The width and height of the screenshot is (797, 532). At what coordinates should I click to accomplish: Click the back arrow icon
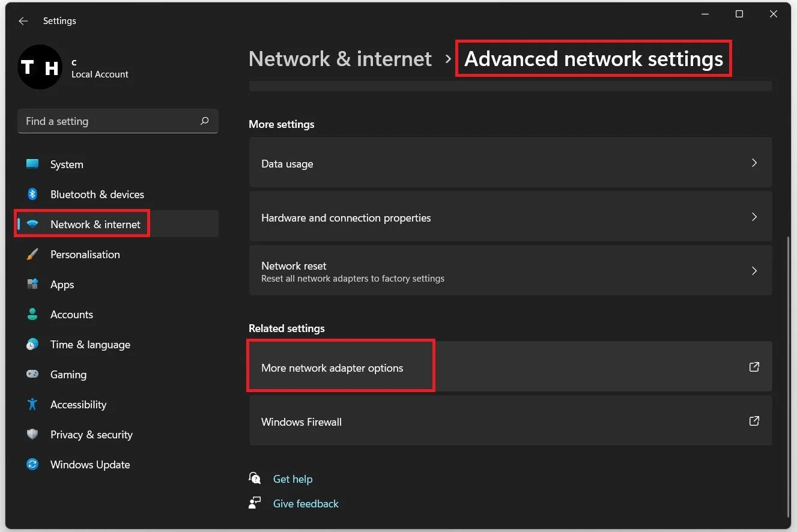pyautogui.click(x=23, y=21)
